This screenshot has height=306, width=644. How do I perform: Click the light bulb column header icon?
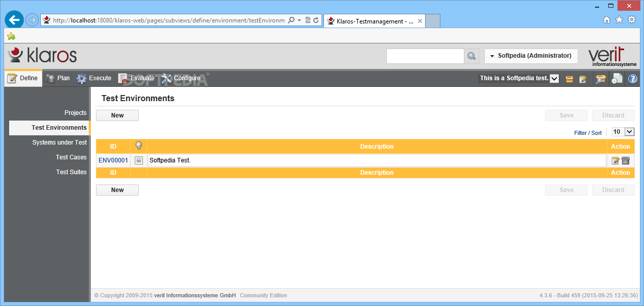point(139,146)
